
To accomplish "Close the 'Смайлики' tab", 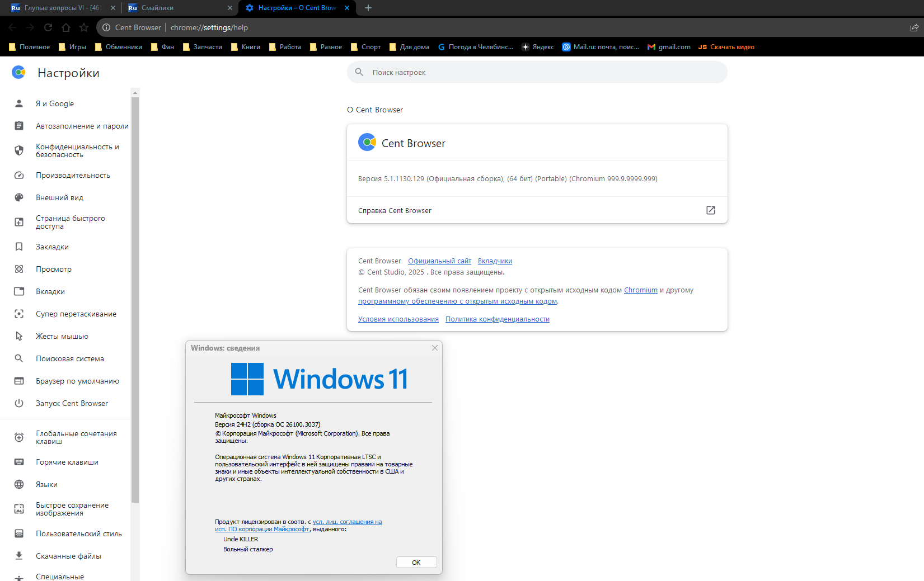I will click(x=229, y=8).
